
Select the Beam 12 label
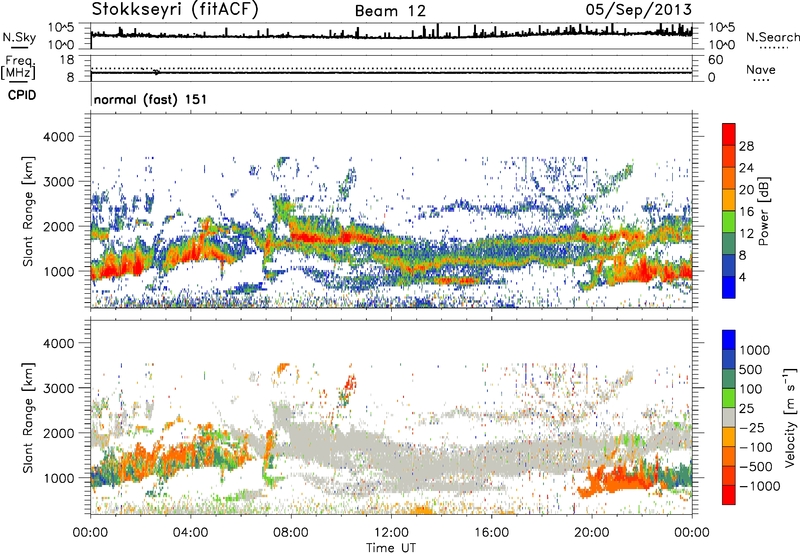(390, 11)
